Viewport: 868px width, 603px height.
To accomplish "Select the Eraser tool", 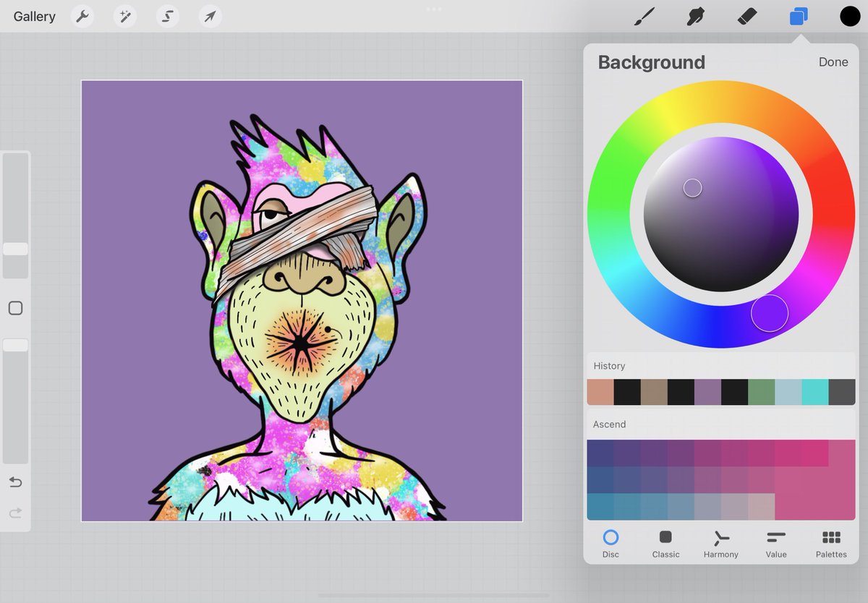I will [x=747, y=16].
